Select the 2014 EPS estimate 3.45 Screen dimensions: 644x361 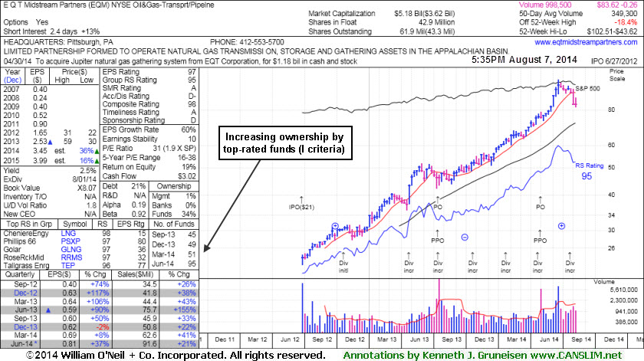(40, 151)
